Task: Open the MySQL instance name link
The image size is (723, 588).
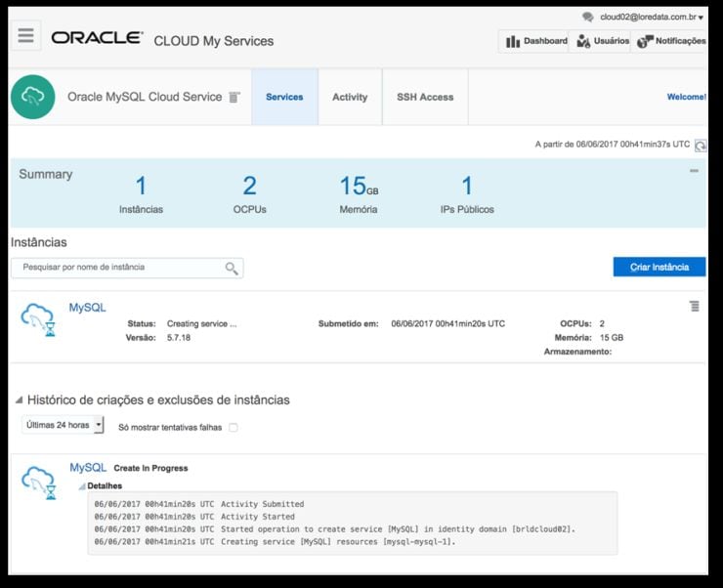Action: tap(87, 308)
